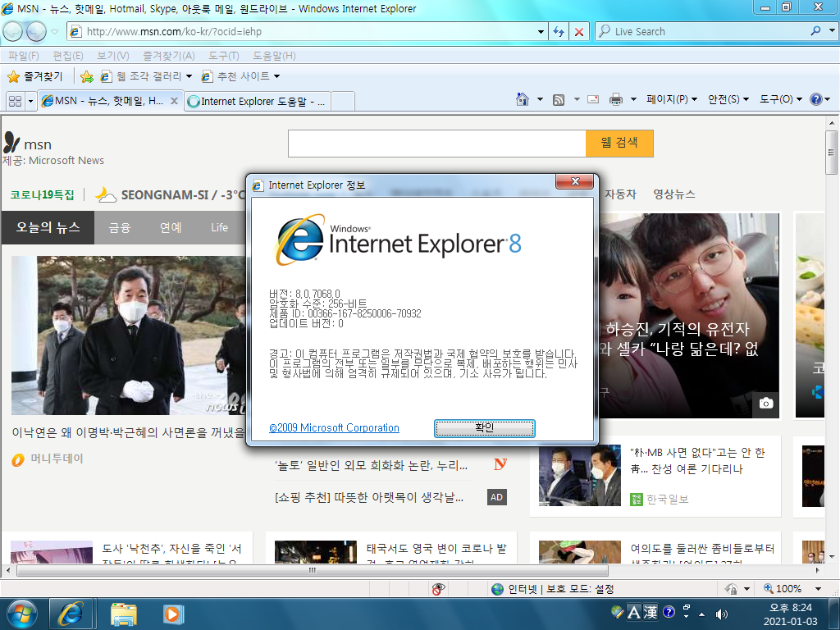
Task: Click the blue Help question icon
Action: point(816,99)
